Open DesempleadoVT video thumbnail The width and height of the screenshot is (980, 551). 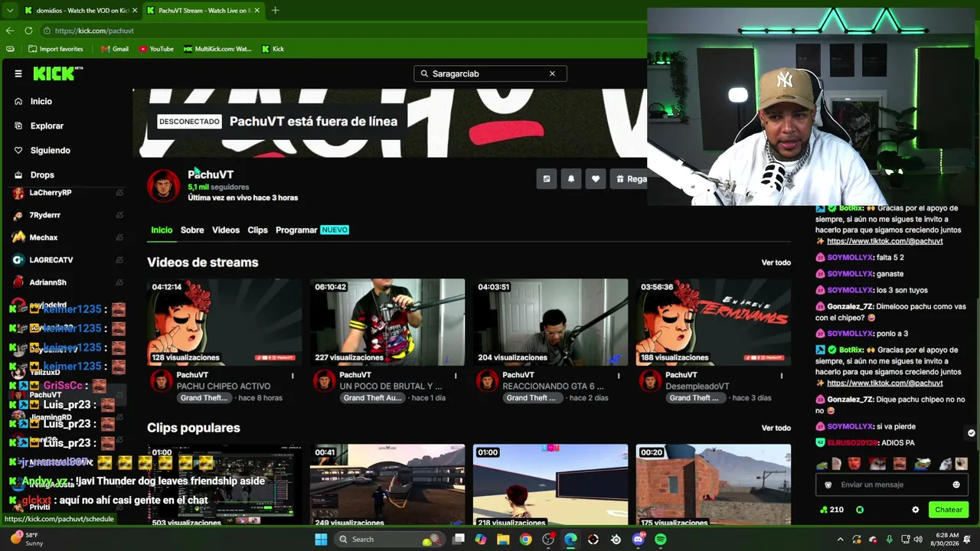click(x=714, y=322)
